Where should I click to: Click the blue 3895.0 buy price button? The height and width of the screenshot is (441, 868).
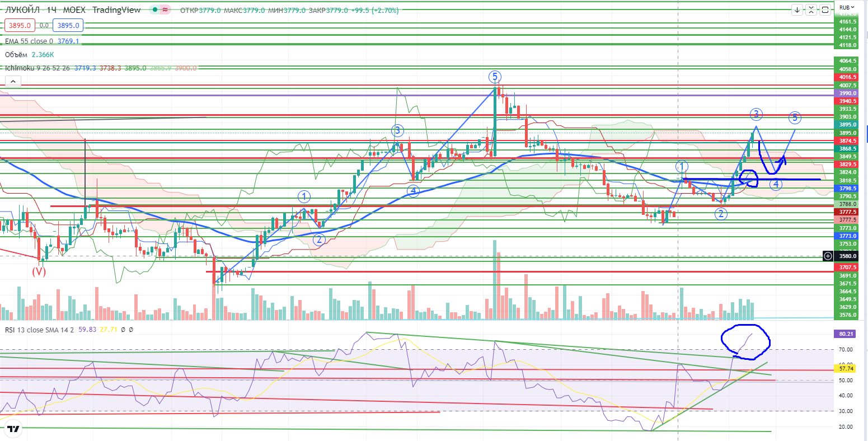pos(68,26)
